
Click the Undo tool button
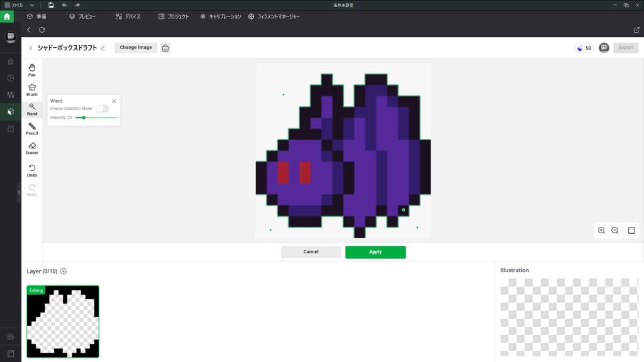click(32, 170)
